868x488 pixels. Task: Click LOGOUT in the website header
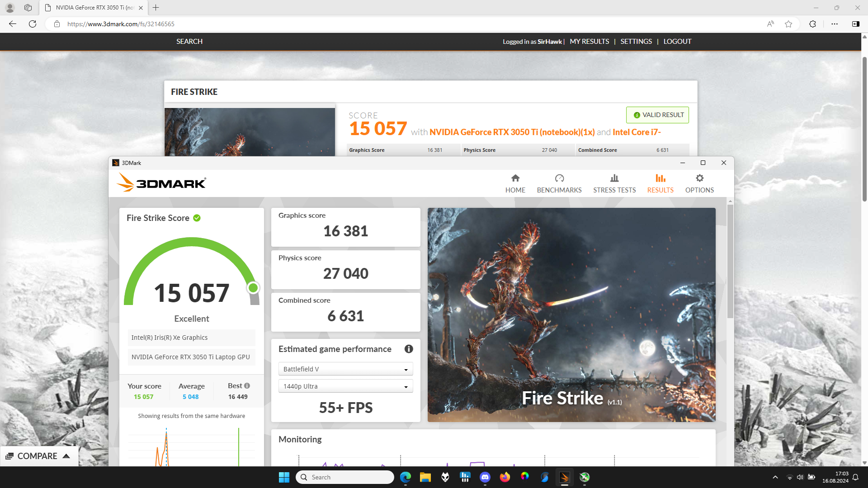coord(677,42)
